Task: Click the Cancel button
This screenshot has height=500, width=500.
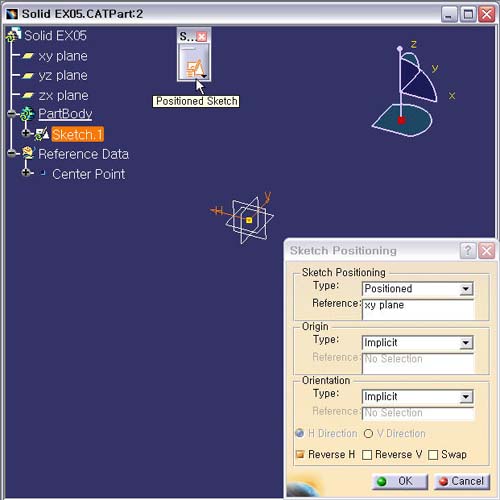Action: coord(462,481)
